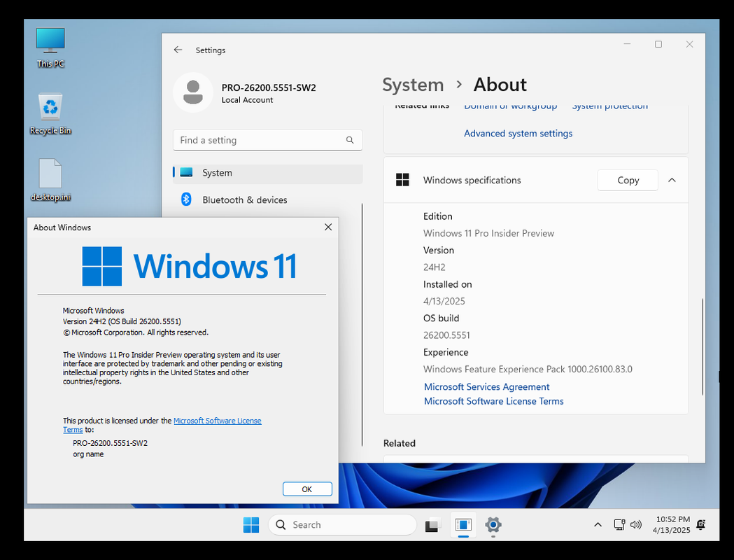Click PRO-26200.5551-SW2 account name in Settings
This screenshot has width=734, height=560.
coord(269,87)
